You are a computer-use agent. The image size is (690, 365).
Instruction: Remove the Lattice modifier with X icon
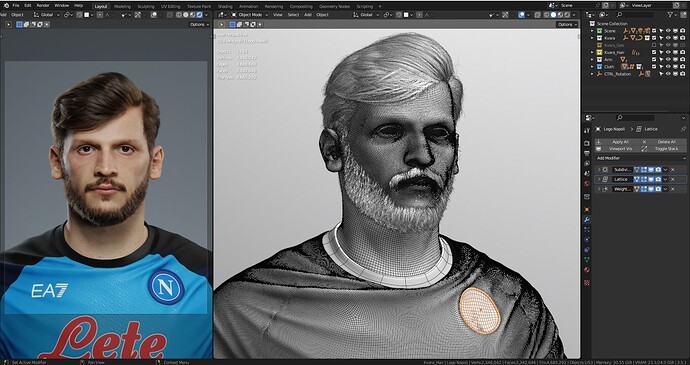click(672, 179)
